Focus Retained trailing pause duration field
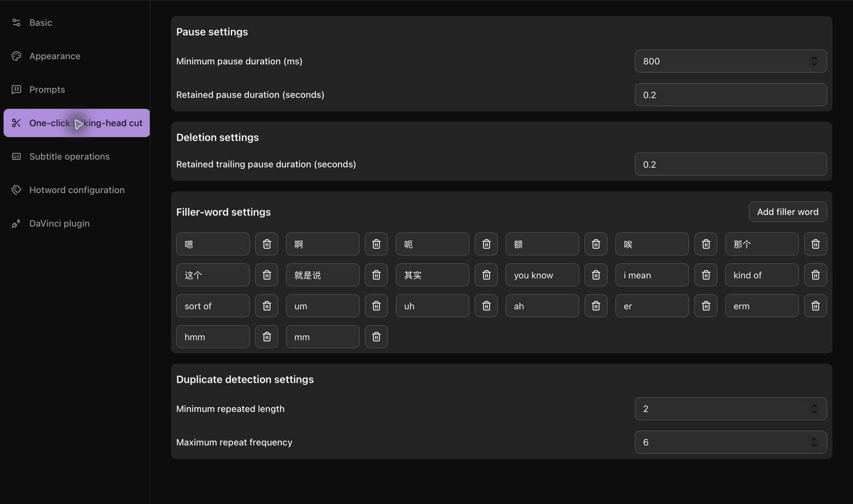Image resolution: width=853 pixels, height=504 pixels. tap(730, 164)
